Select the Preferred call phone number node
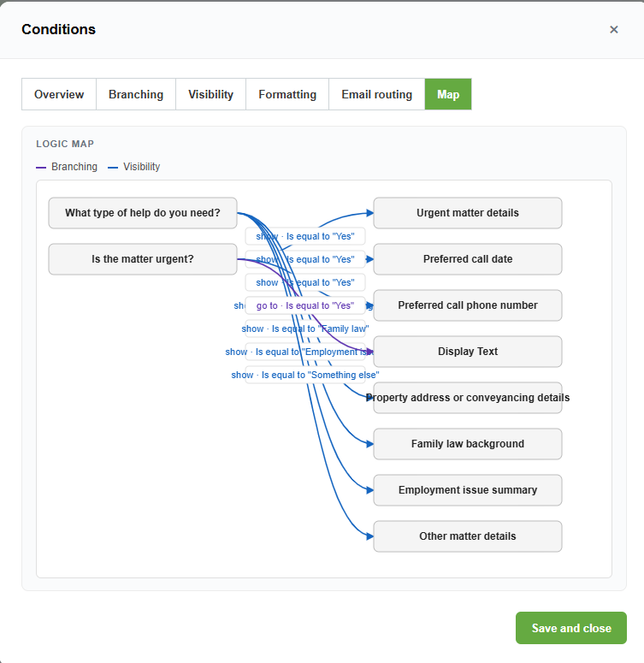Viewport: 644px width, 663px height. pos(468,305)
